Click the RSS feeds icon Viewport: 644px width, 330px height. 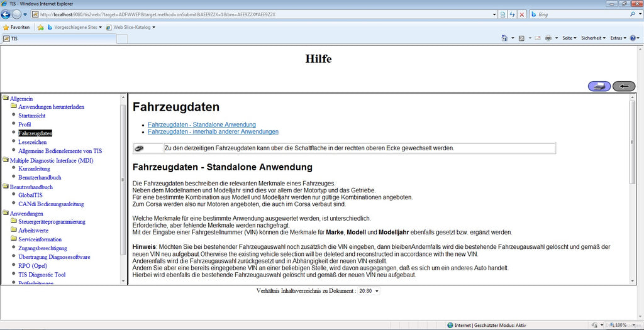(521, 38)
